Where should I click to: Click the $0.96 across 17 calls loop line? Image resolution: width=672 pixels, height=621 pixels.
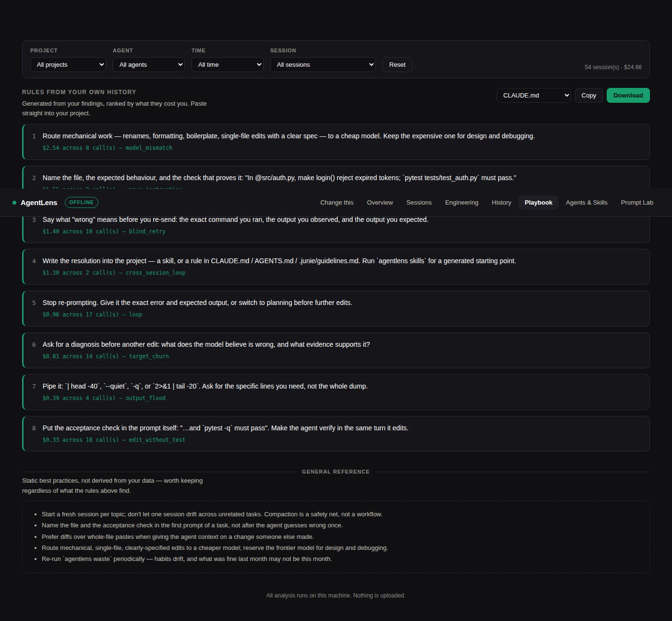click(92, 315)
